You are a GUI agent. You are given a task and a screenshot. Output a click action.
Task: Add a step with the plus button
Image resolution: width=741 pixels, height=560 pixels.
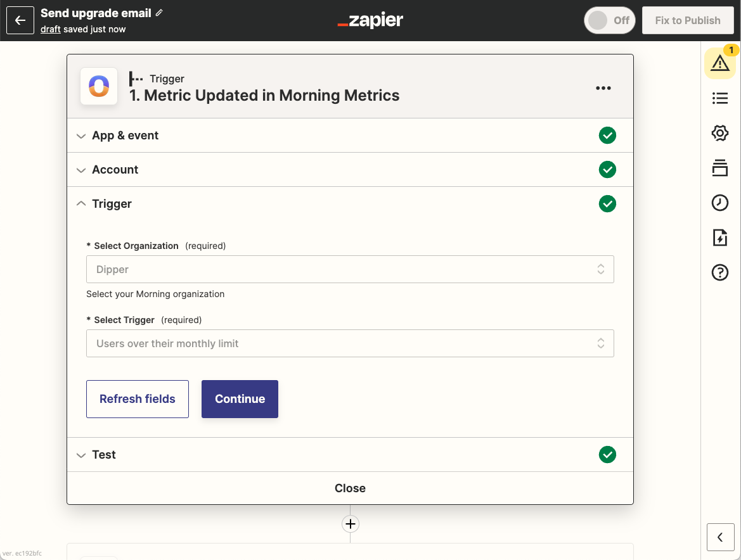(350, 524)
